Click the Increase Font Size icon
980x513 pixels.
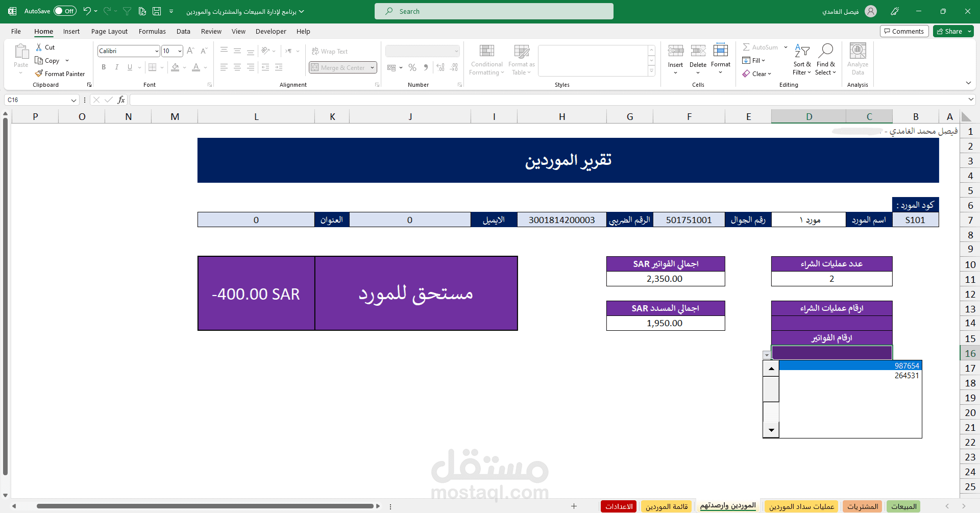tap(190, 51)
